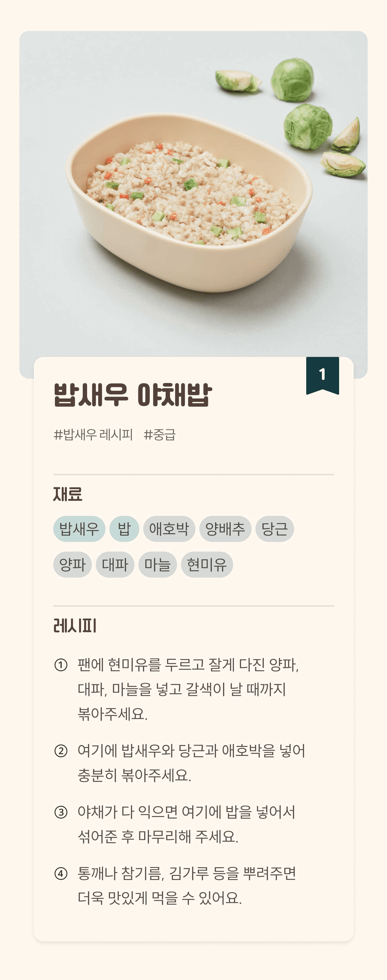The width and height of the screenshot is (387, 980).
Task: Click the rice bowl recipe photo
Action: [x=193, y=194]
